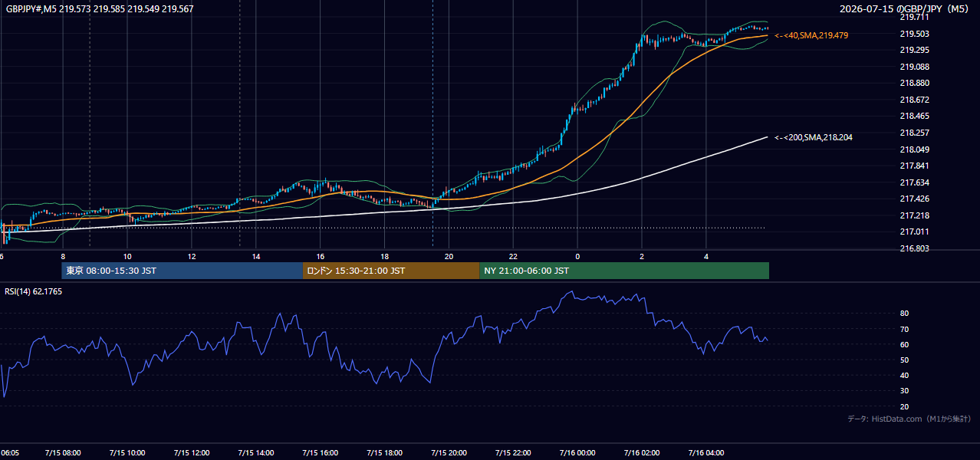This screenshot has width=980, height=460.
Task: Click price level 216.803 on the axis
Action: pyautogui.click(x=914, y=248)
